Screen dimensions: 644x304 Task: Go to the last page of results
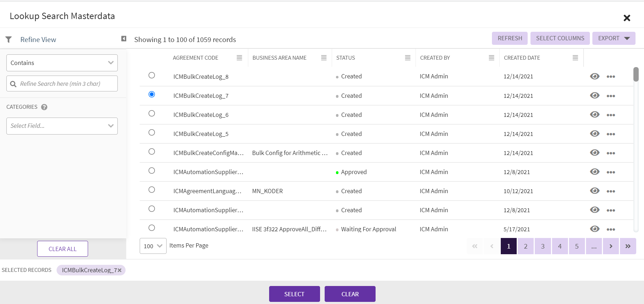(628, 246)
